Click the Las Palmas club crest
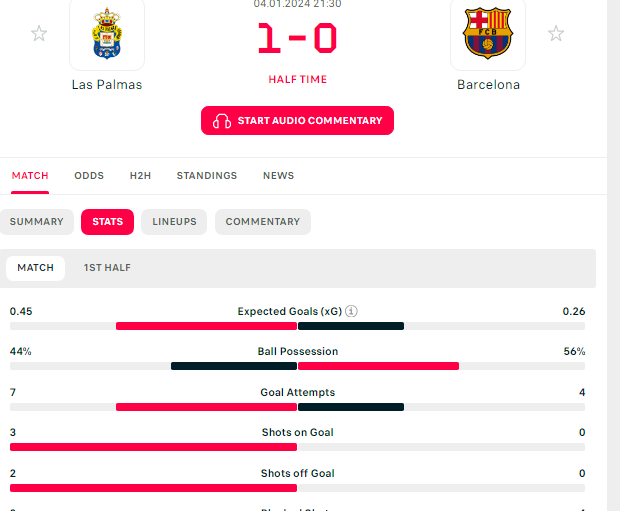This screenshot has width=620, height=511. coord(107,34)
